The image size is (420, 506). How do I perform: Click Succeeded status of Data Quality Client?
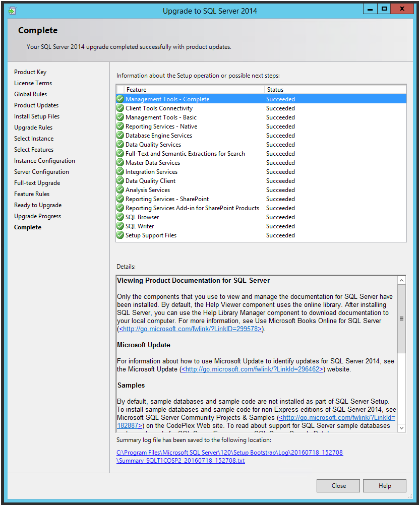click(x=280, y=181)
